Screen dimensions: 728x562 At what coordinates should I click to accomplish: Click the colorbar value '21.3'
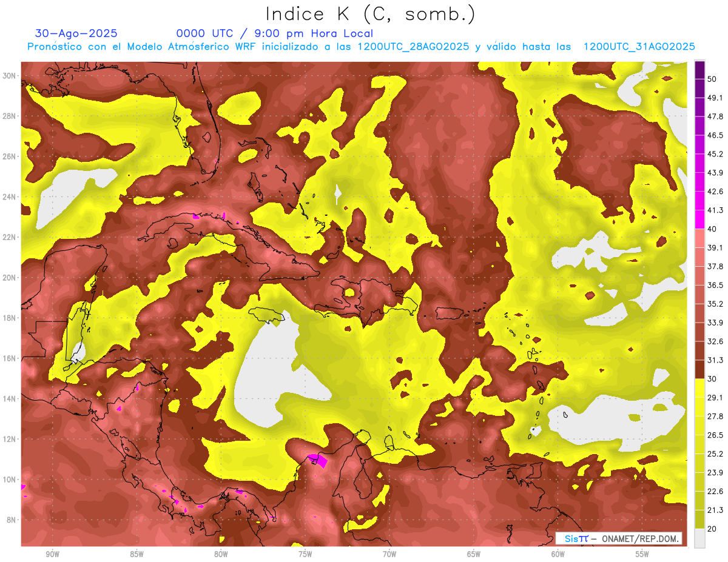[x=715, y=509]
